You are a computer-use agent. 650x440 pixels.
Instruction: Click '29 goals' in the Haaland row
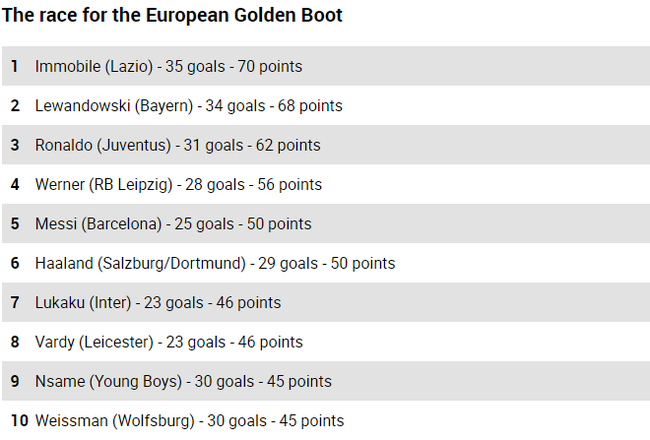[288, 263]
